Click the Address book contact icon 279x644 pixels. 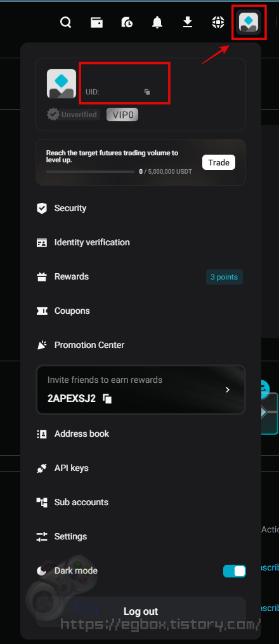point(42,434)
